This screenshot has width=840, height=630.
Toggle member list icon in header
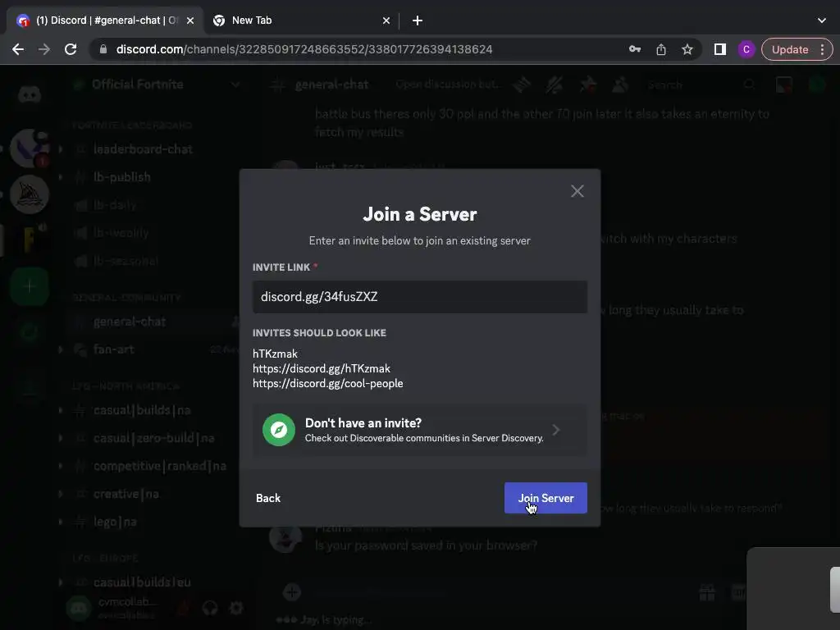point(620,84)
